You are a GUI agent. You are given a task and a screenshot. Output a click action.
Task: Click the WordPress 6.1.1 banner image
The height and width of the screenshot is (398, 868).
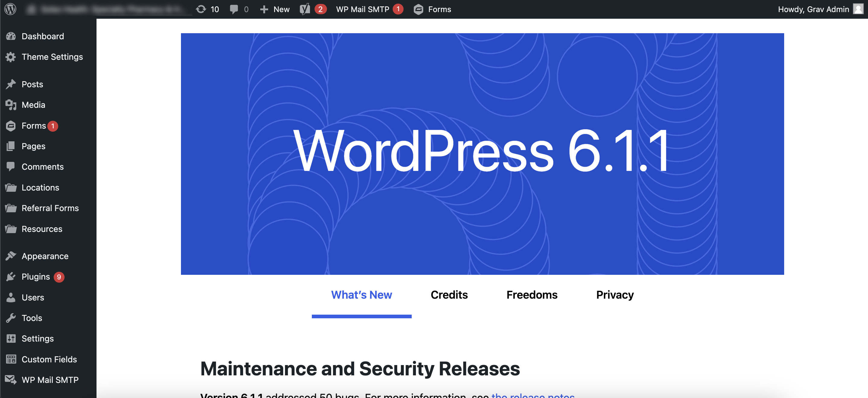click(x=482, y=154)
